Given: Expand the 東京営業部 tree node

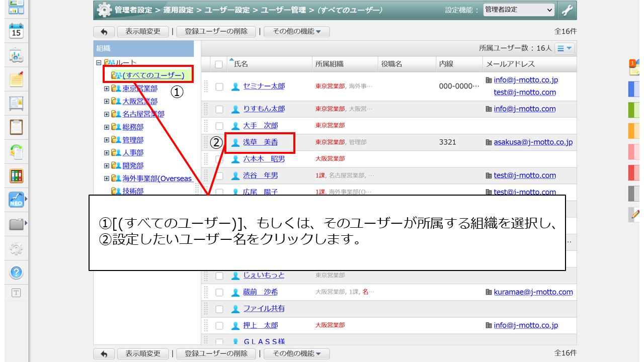Looking at the screenshot, I should tap(107, 88).
